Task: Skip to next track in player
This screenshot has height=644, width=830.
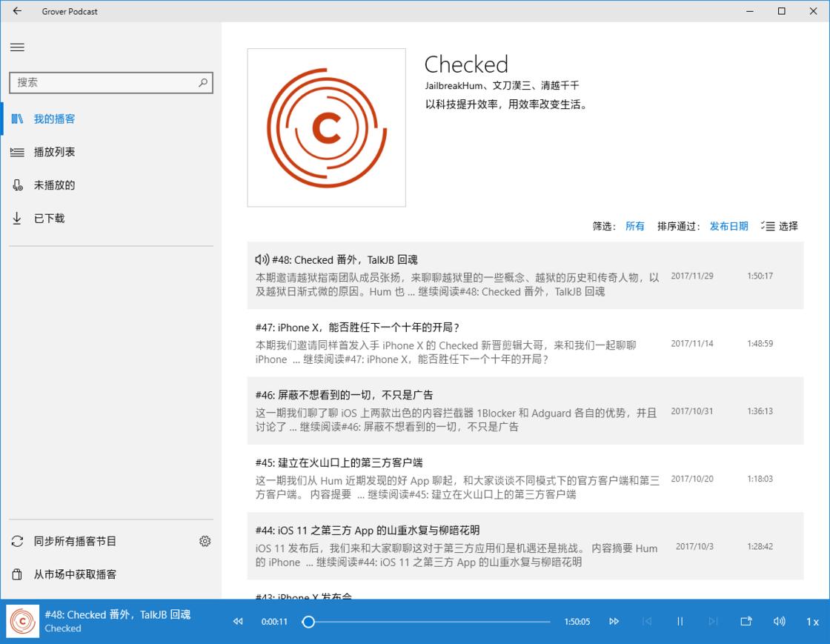Action: tap(712, 621)
